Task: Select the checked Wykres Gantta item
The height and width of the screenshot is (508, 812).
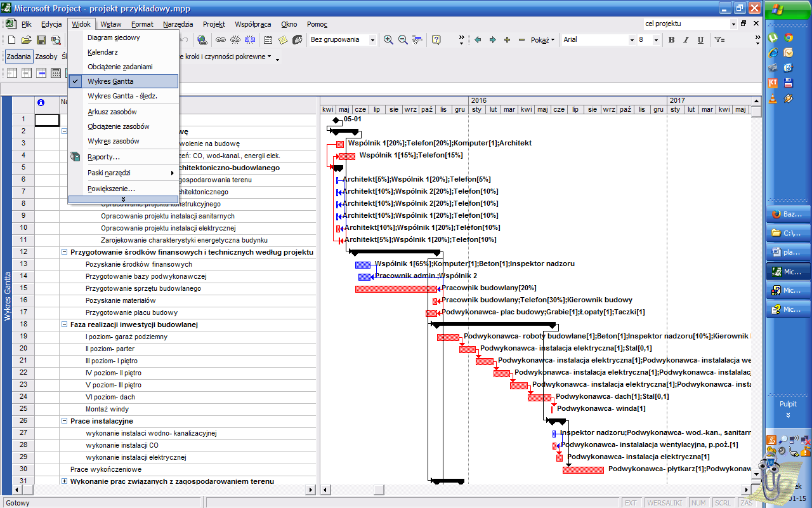Action: pos(123,81)
